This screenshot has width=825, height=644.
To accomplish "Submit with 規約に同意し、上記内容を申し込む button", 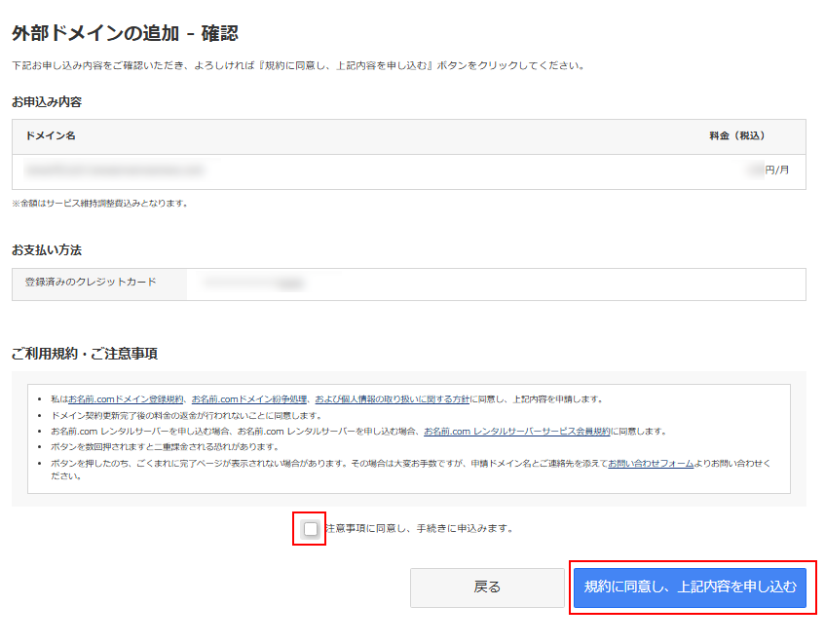I will [690, 587].
